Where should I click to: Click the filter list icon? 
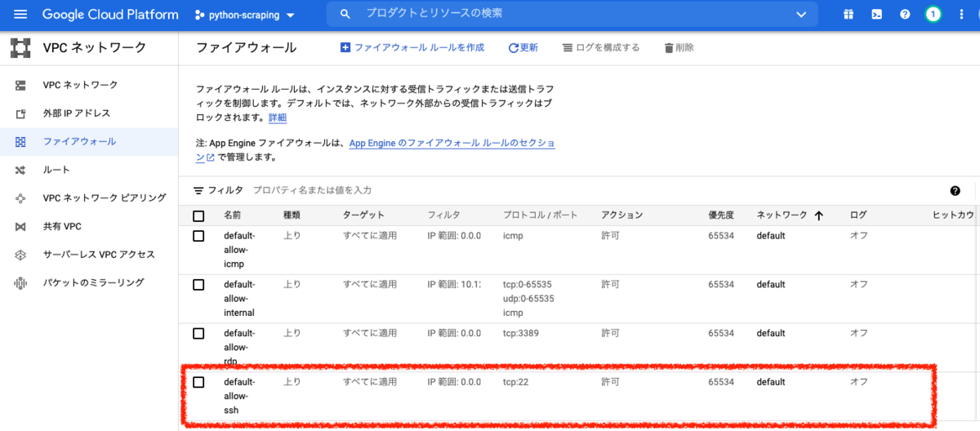[198, 190]
